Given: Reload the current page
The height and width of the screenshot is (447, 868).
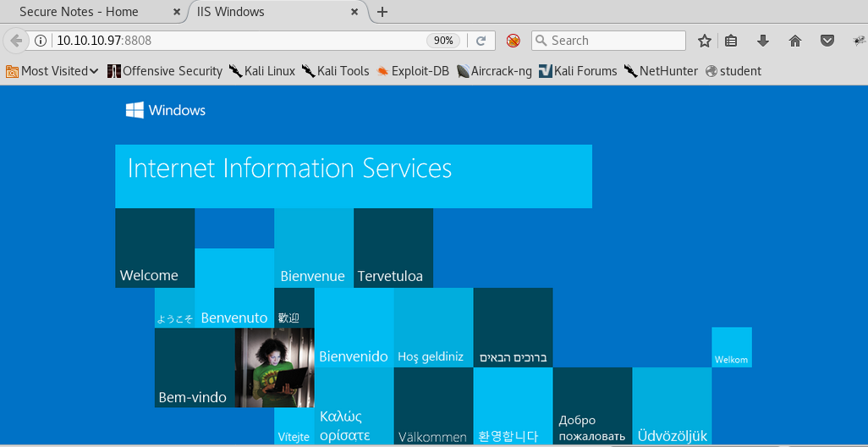Looking at the screenshot, I should (x=481, y=41).
